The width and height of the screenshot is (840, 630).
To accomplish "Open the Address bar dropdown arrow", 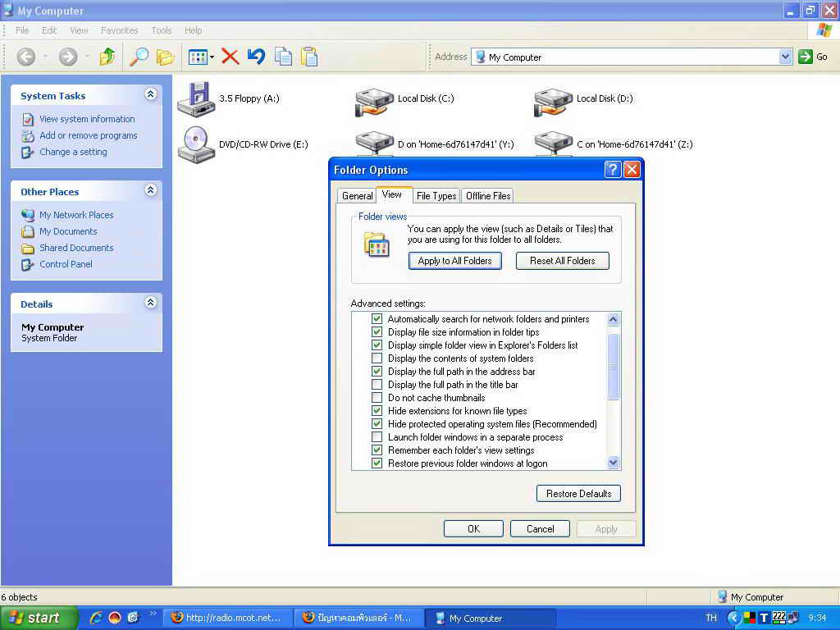I will coord(785,57).
